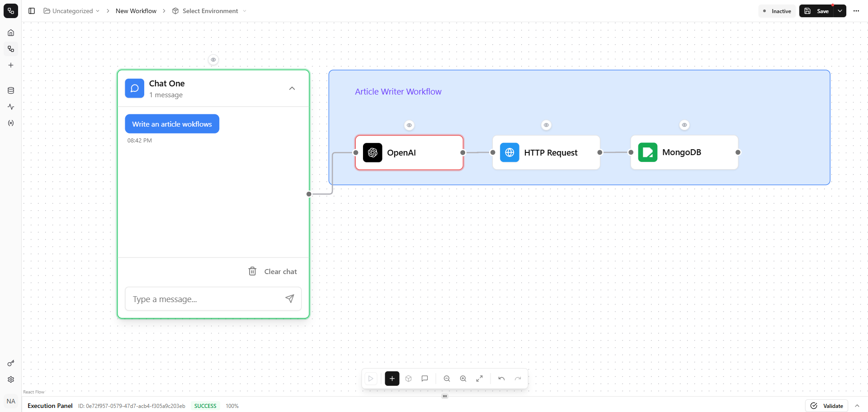The height and width of the screenshot is (412, 868).
Task: Open the database icon in left sidebar
Action: tap(11, 90)
